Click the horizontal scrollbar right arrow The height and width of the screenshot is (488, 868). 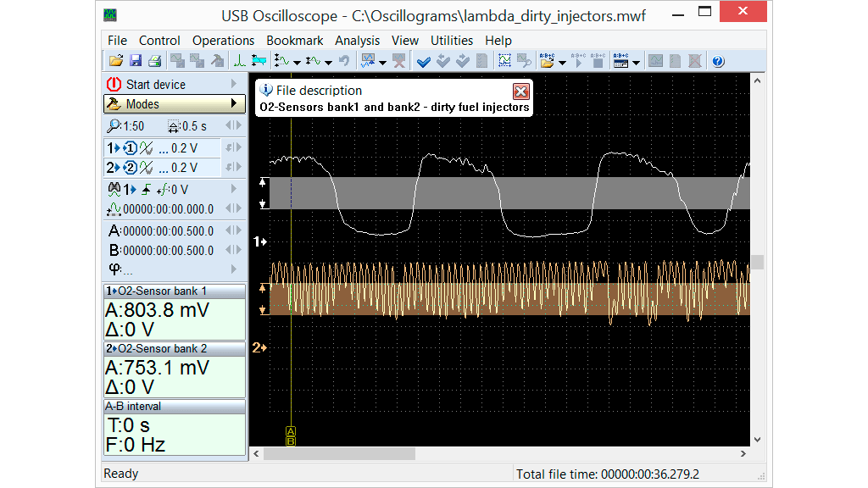743,454
